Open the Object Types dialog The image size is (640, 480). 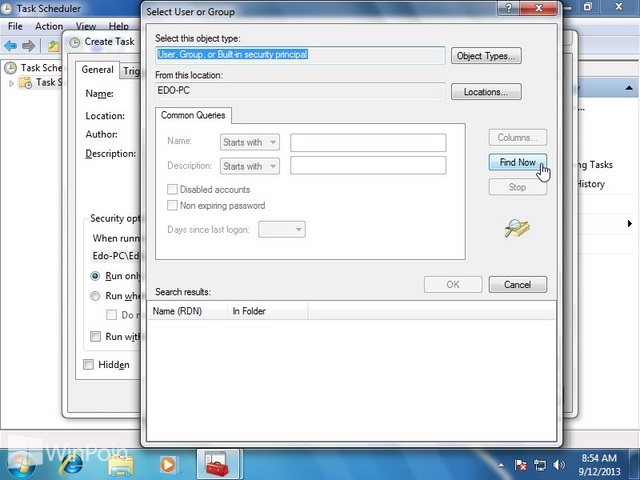486,56
